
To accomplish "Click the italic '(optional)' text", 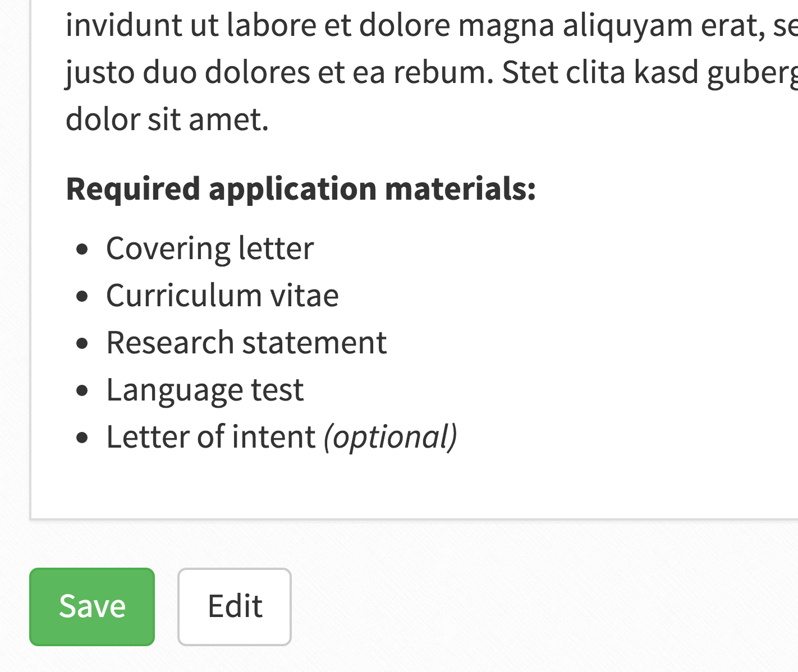I will coord(391,437).
